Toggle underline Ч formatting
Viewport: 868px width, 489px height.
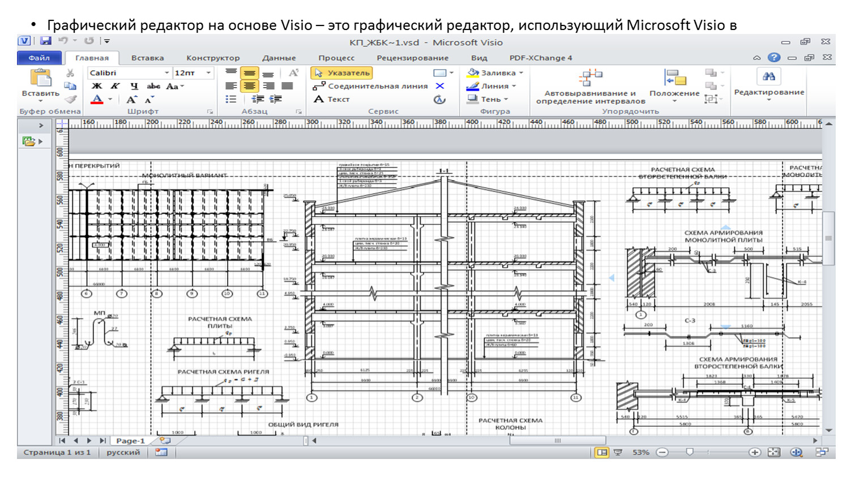pyautogui.click(x=134, y=86)
